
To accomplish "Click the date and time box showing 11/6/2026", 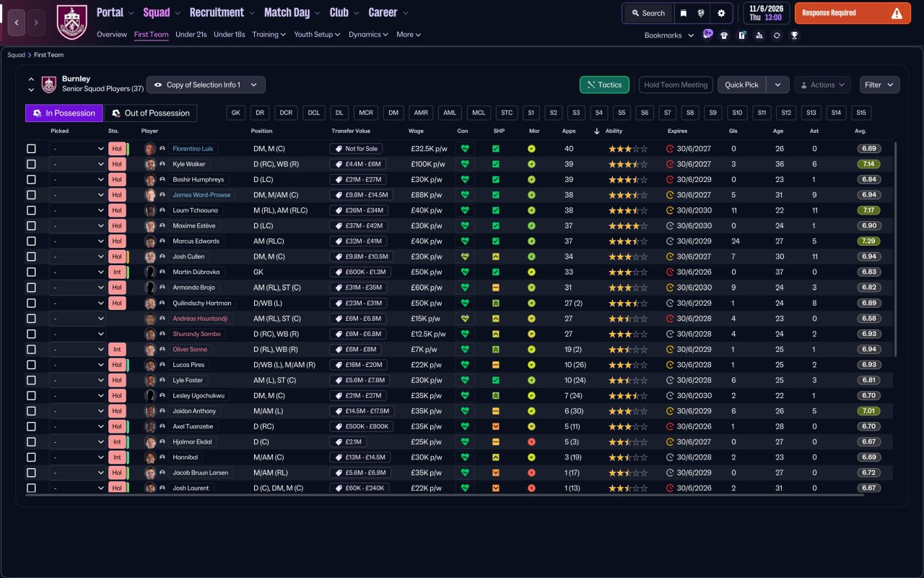I will pos(766,13).
